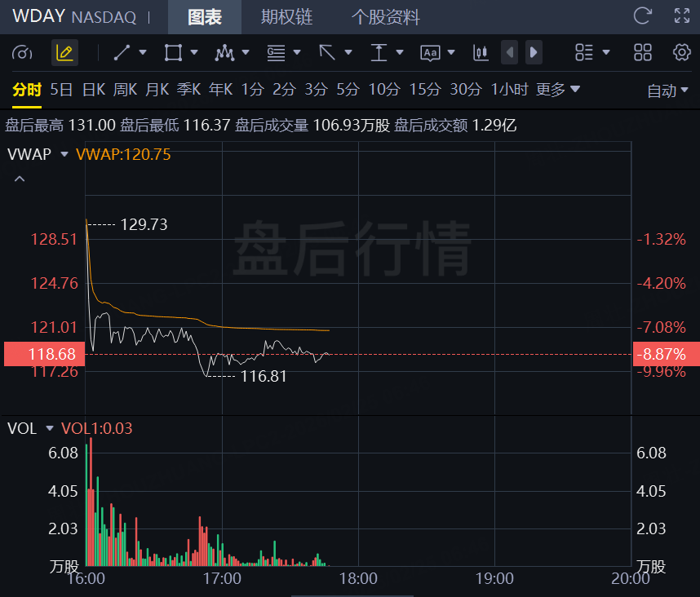Screen dimensions: 700x597
Task: Select the arrow marker tool
Action: 327,53
